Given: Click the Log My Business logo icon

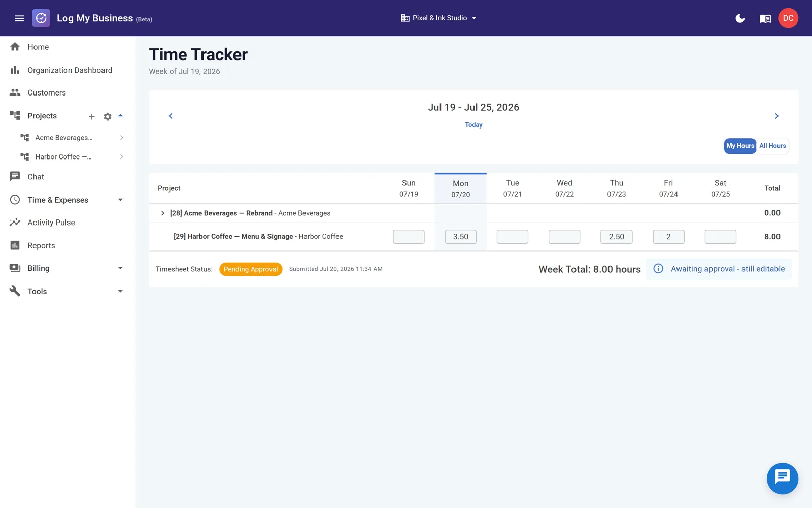Looking at the screenshot, I should 41,18.
